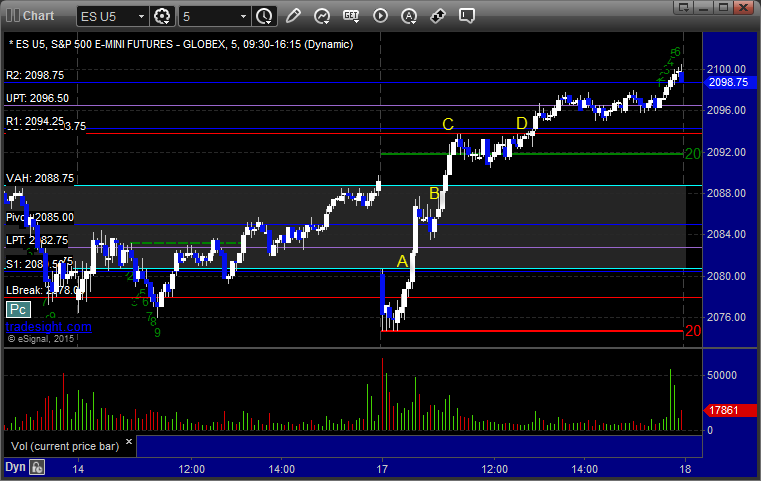Click the symbol link arrows icon
761x481 pixels.
click(438, 16)
